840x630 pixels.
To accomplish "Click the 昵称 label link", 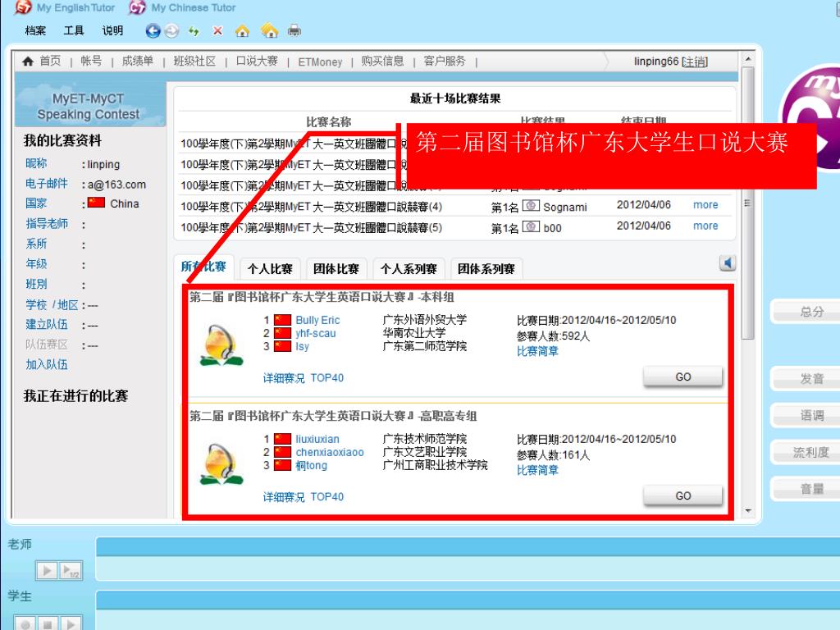I will [x=36, y=163].
